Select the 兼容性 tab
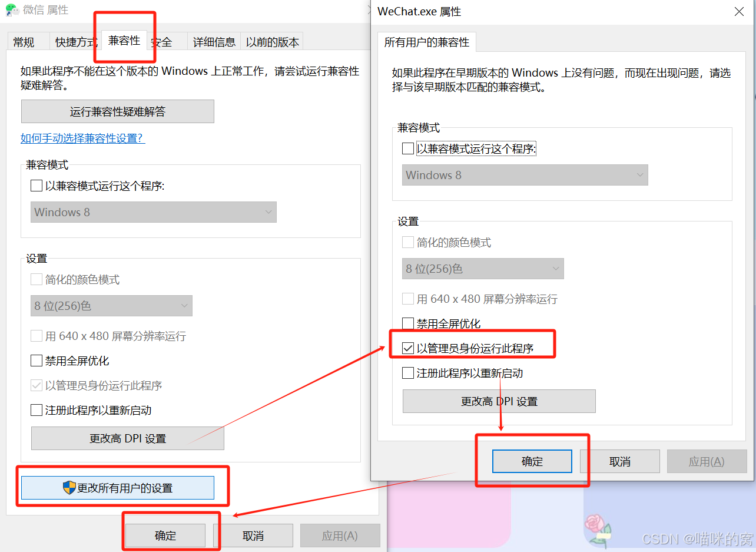Viewport: 756px width, 552px height. click(124, 40)
